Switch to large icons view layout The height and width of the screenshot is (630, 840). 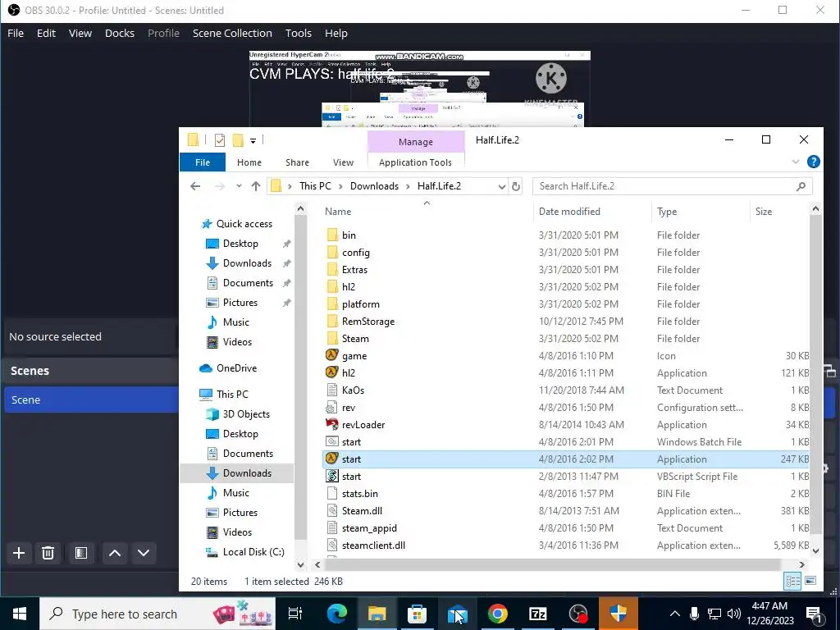pos(810,582)
